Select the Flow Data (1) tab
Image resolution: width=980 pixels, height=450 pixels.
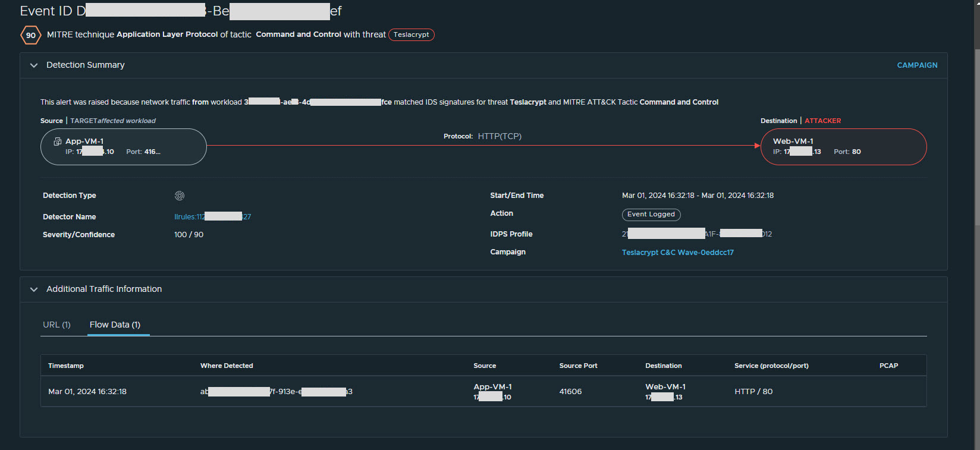click(115, 325)
